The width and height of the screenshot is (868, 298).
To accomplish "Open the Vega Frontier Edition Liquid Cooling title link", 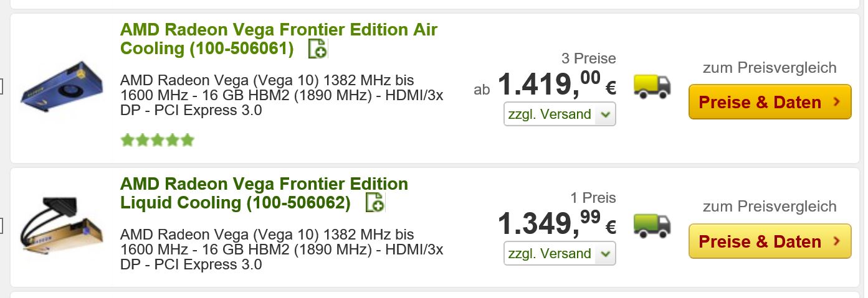I will click(x=264, y=193).
